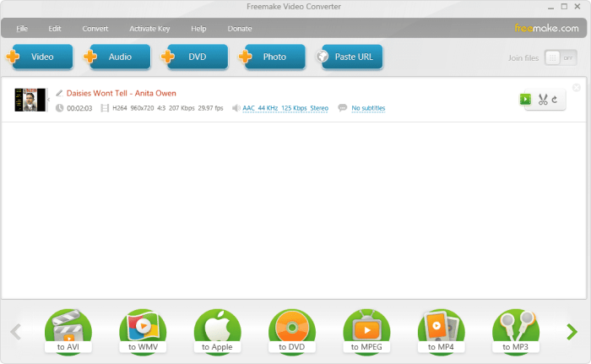Open the Edit menu

point(55,29)
